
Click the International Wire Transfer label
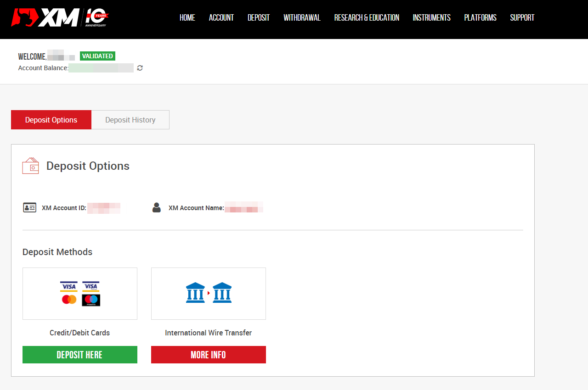click(209, 333)
